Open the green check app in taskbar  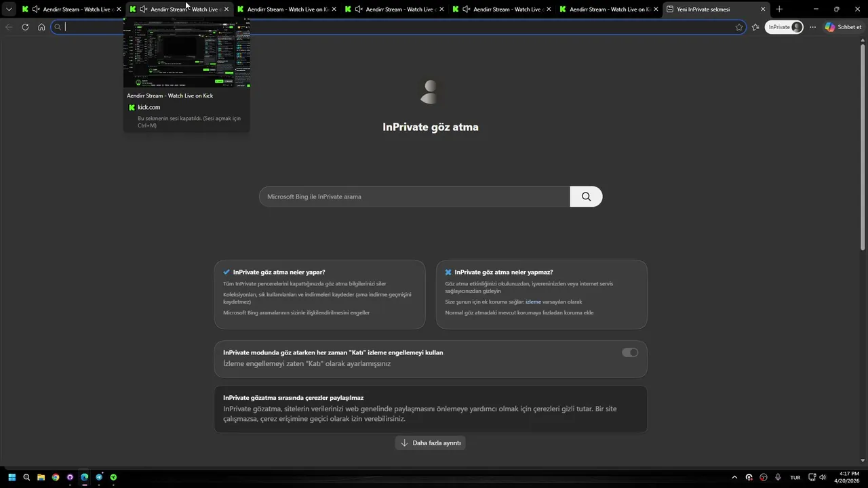click(114, 477)
